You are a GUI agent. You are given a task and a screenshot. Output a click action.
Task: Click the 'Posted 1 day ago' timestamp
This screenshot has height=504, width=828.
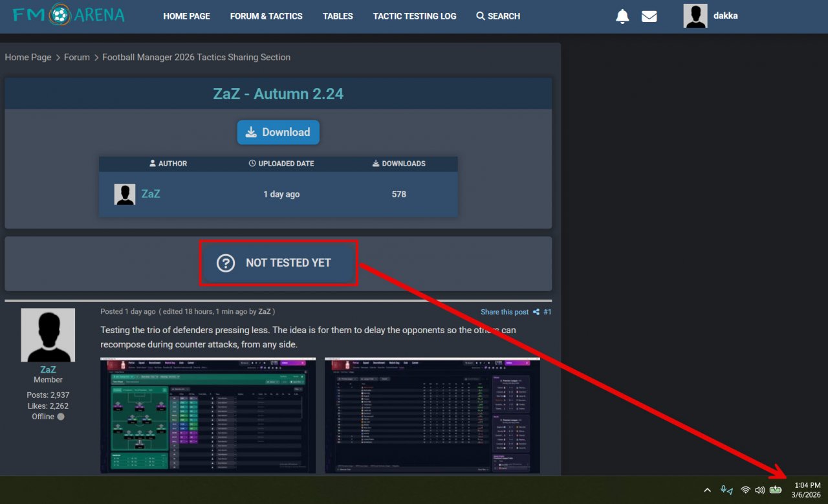click(128, 311)
